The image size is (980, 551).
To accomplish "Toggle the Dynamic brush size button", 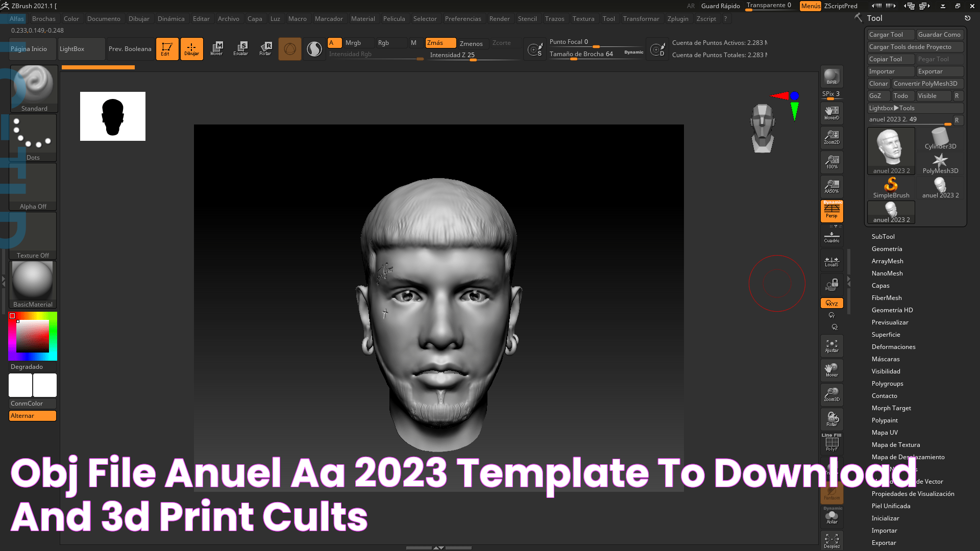I will point(633,52).
